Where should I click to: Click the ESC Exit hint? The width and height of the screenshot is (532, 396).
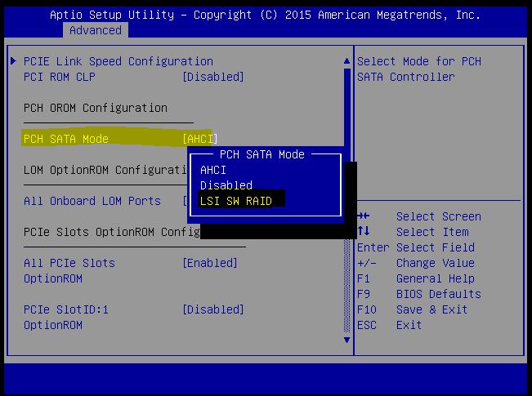pyautogui.click(x=389, y=325)
